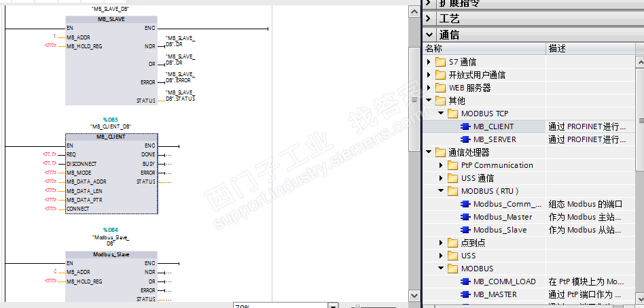Image resolution: width=644 pixels, height=308 pixels.
Task: Click the zoom percentage field
Action: coord(281,305)
